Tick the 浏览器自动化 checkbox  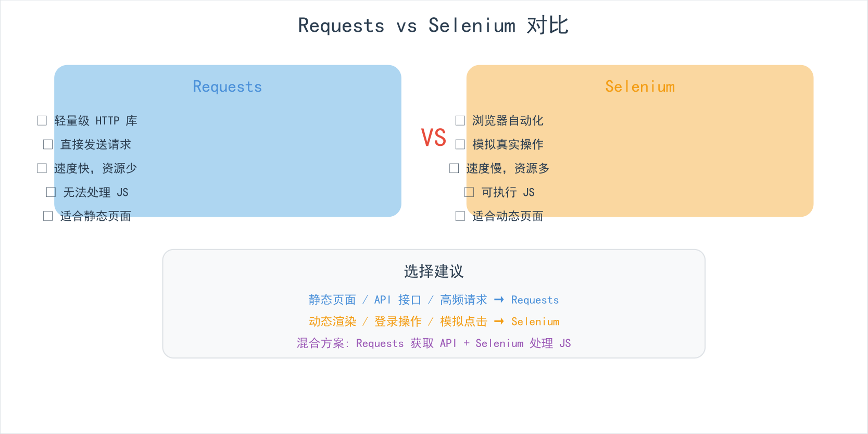point(460,121)
